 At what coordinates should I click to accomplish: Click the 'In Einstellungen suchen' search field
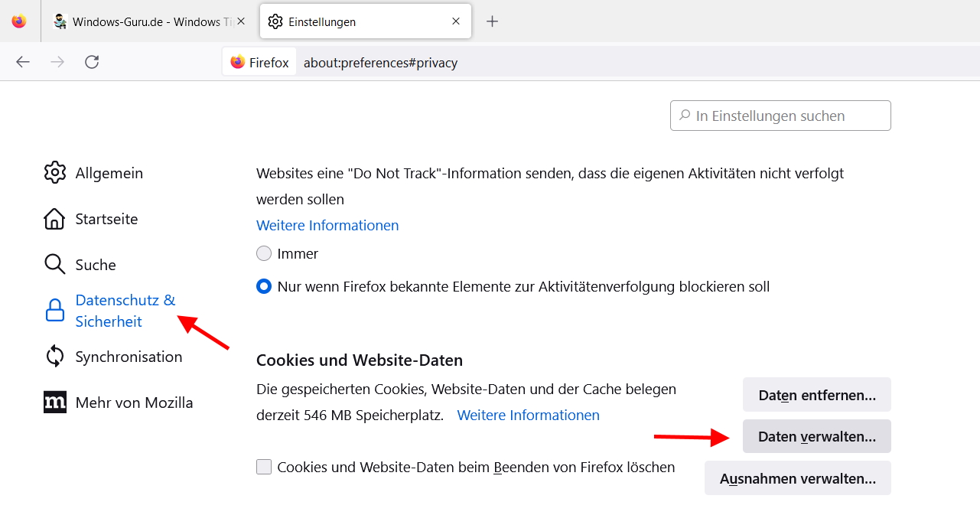[780, 116]
